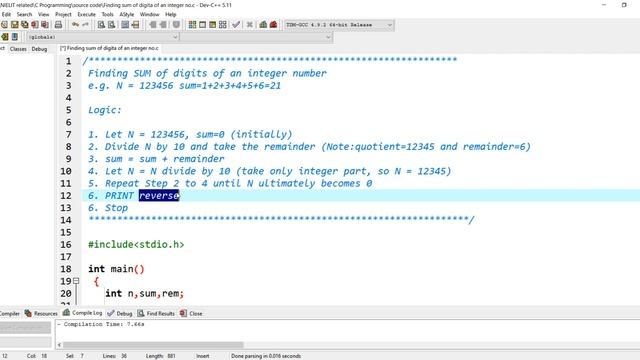The image size is (640, 360).
Task: Click the Compile & Run toolbar icon
Action: tap(212, 25)
